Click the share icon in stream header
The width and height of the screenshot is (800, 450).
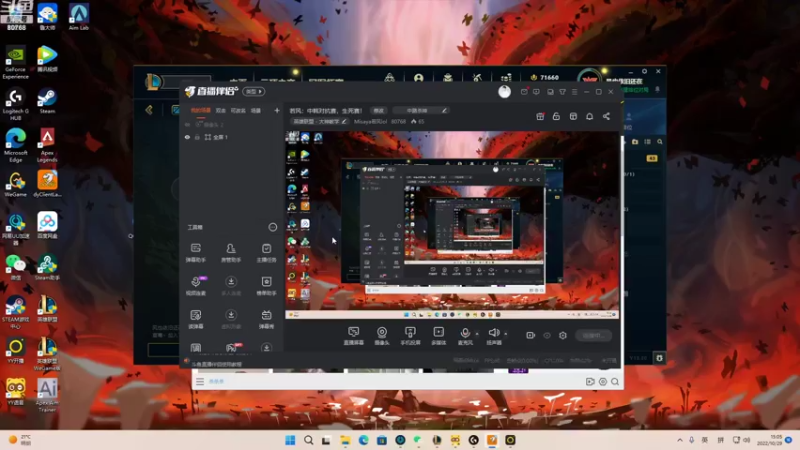coord(606,116)
